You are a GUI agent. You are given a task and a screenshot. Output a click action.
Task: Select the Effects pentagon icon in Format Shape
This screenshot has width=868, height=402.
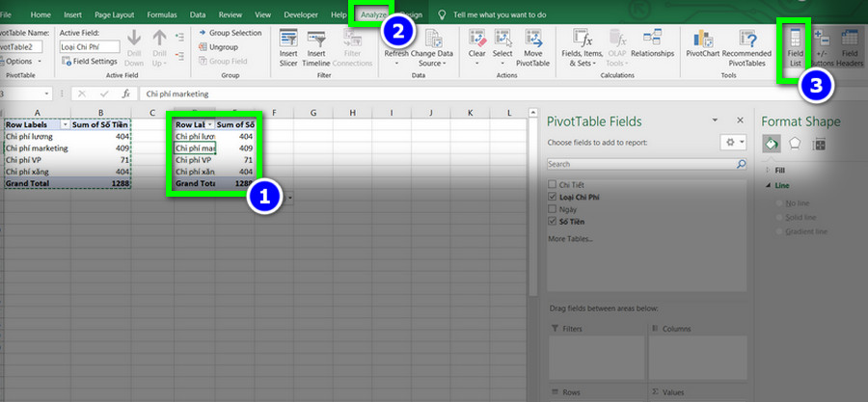click(795, 144)
